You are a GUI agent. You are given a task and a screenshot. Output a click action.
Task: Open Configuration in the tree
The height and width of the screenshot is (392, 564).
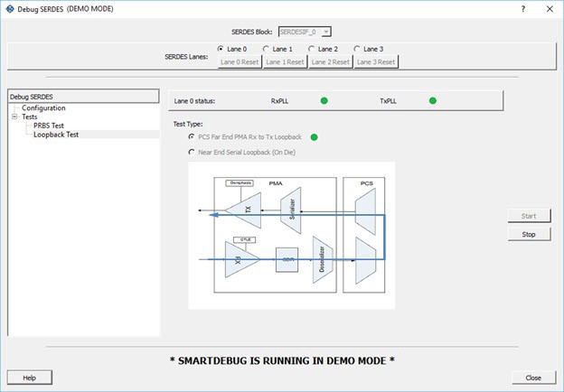[x=43, y=107]
